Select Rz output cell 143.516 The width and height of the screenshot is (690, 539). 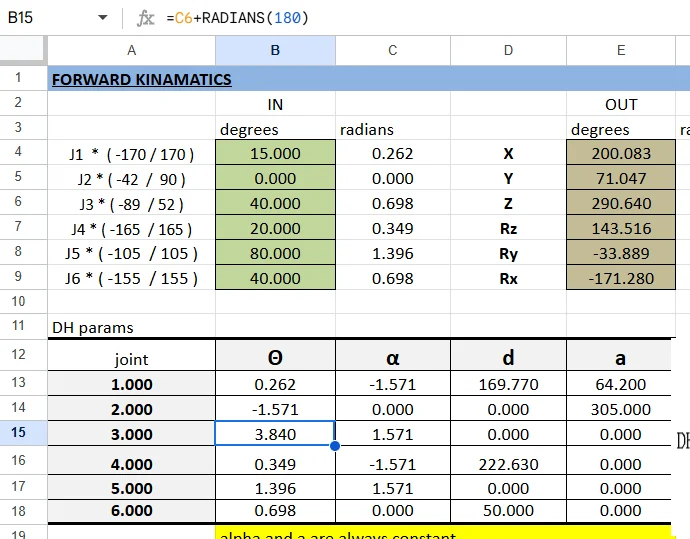[621, 227]
